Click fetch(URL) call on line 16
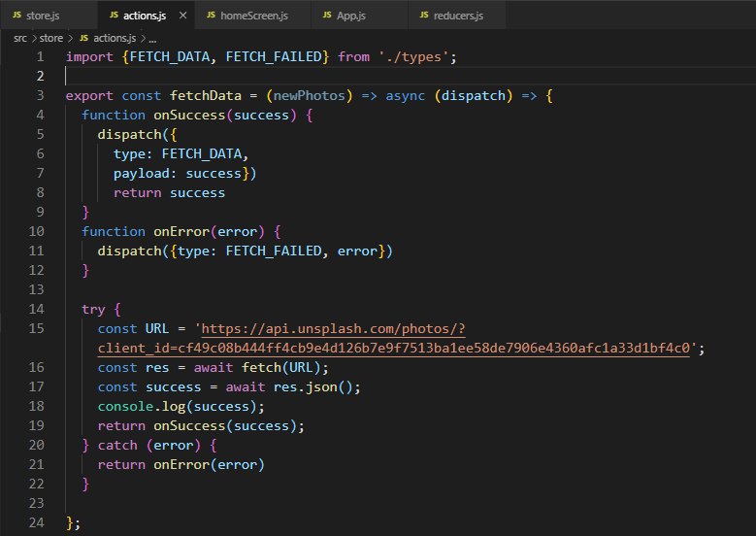Screen dimensions: 756x536 click(x=281, y=368)
